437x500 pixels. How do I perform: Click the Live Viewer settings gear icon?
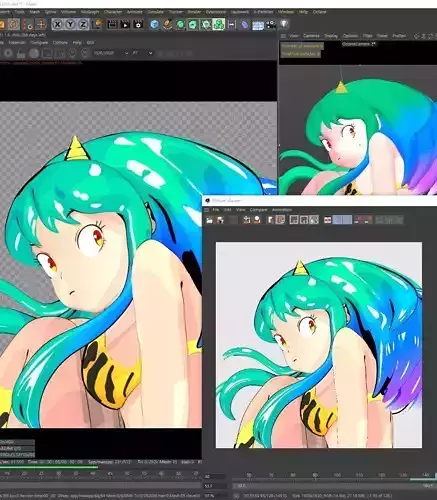tap(8, 53)
